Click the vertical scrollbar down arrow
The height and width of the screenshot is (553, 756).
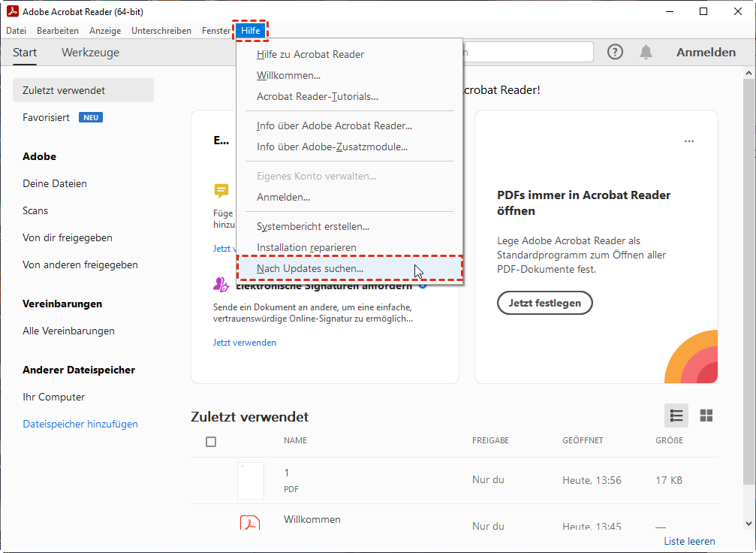[x=748, y=524]
